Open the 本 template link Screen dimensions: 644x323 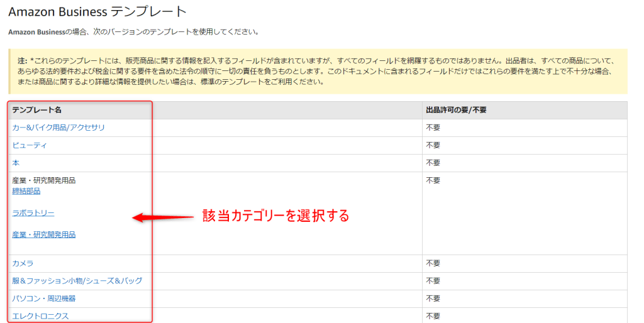(16, 163)
